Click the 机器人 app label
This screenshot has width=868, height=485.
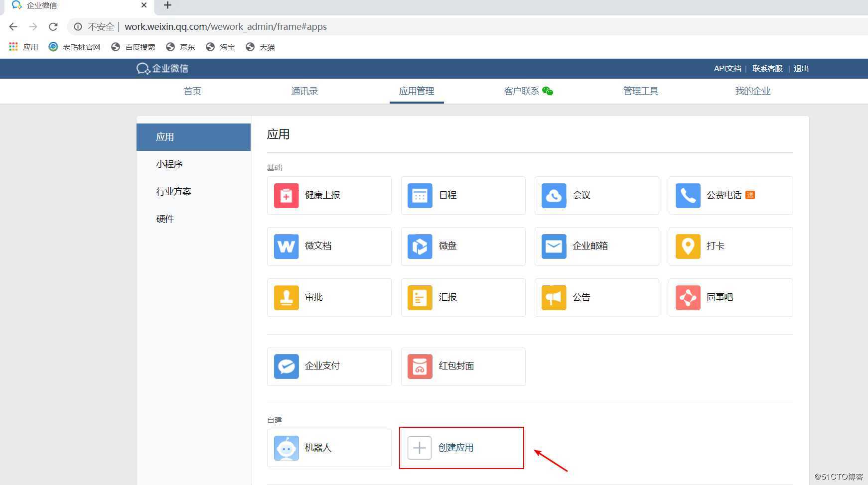318,448
